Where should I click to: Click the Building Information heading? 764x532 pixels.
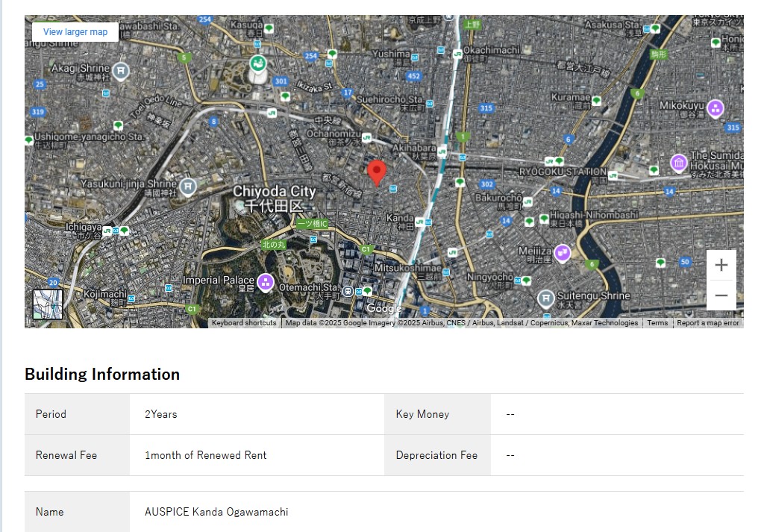point(102,374)
